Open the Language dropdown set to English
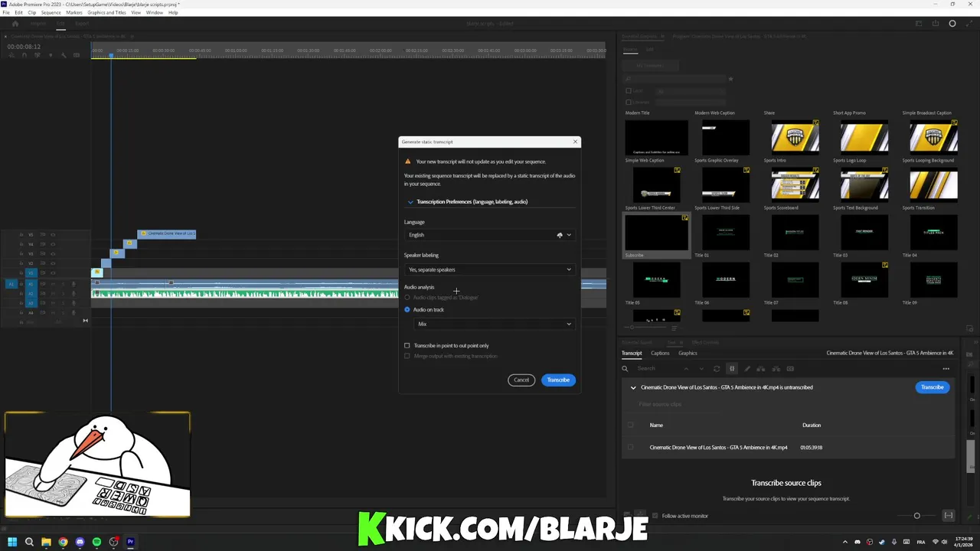 [489, 235]
